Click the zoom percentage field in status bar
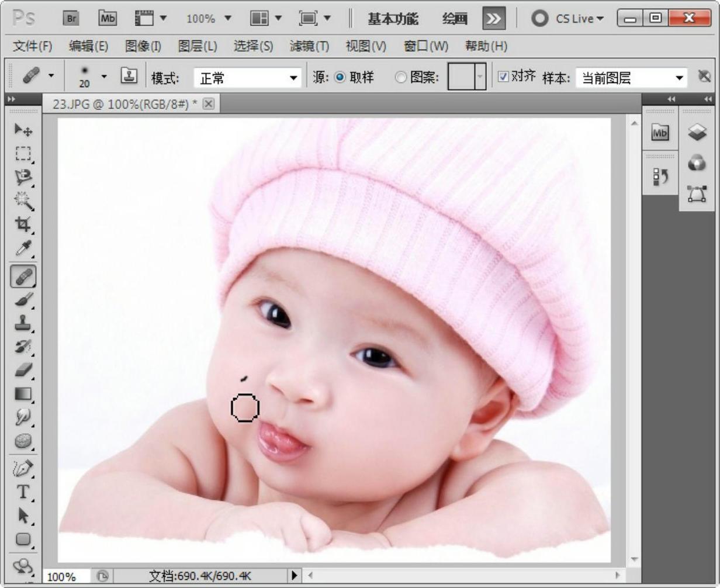Image resolution: width=720 pixels, height=588 pixels. pyautogui.click(x=66, y=576)
